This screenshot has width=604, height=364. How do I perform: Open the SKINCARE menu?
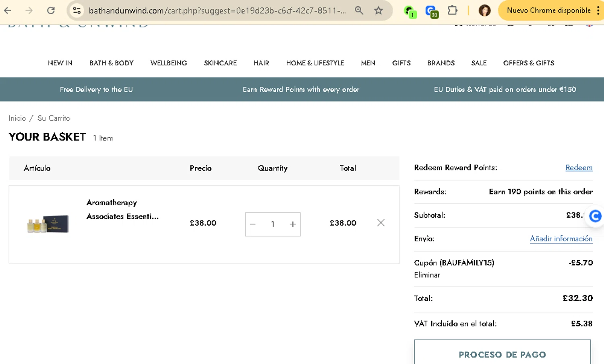tap(220, 63)
